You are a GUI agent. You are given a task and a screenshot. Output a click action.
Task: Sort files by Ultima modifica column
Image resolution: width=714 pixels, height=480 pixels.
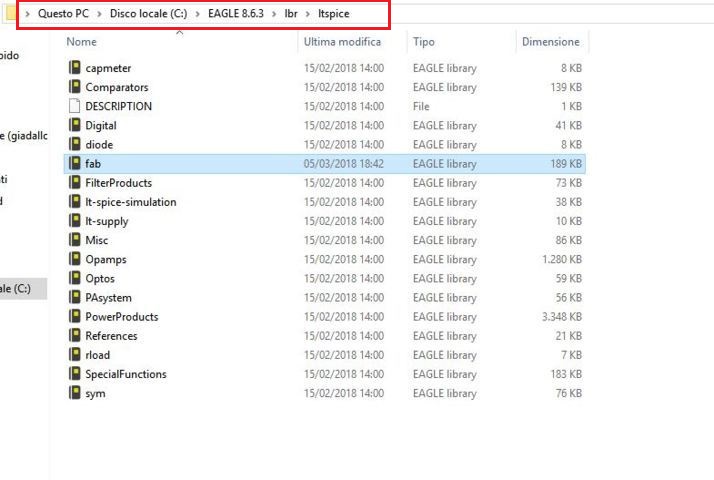click(x=342, y=41)
